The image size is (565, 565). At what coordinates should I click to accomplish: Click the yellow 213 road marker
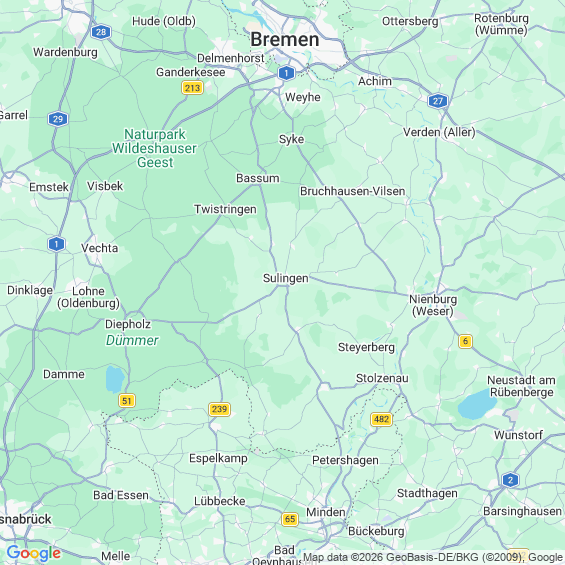[192, 88]
